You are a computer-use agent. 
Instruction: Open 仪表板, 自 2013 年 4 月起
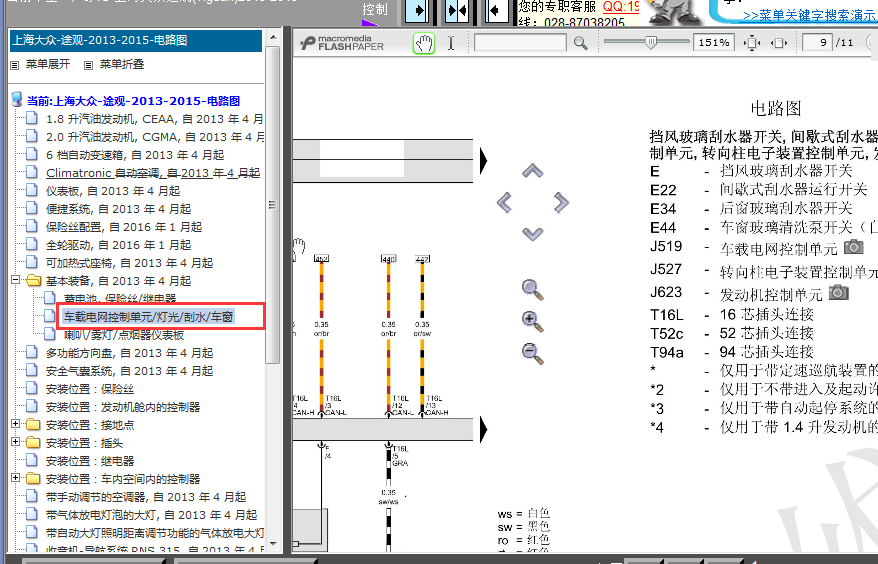pyautogui.click(x=113, y=190)
